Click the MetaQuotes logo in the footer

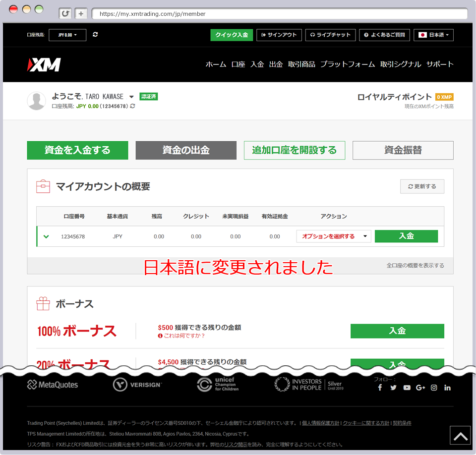pos(52,384)
